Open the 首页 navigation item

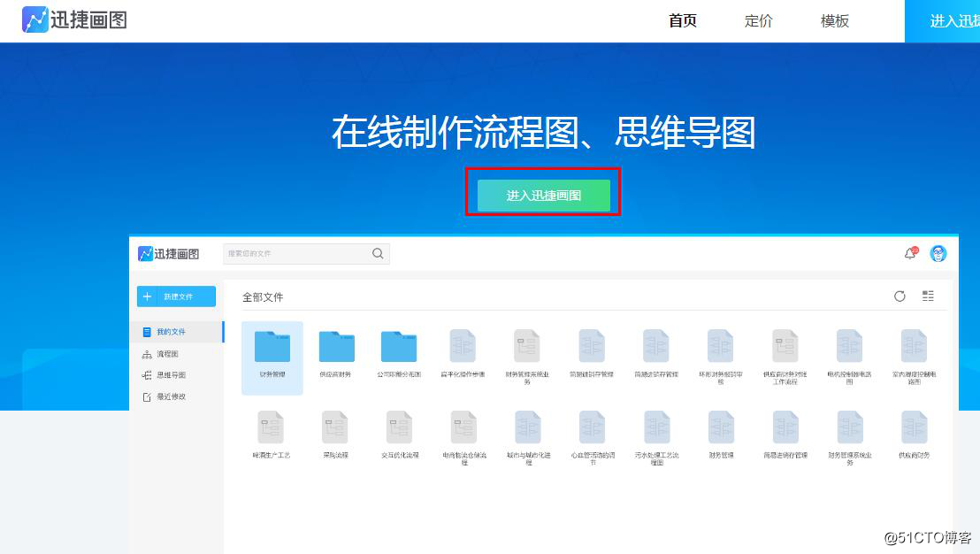point(683,20)
